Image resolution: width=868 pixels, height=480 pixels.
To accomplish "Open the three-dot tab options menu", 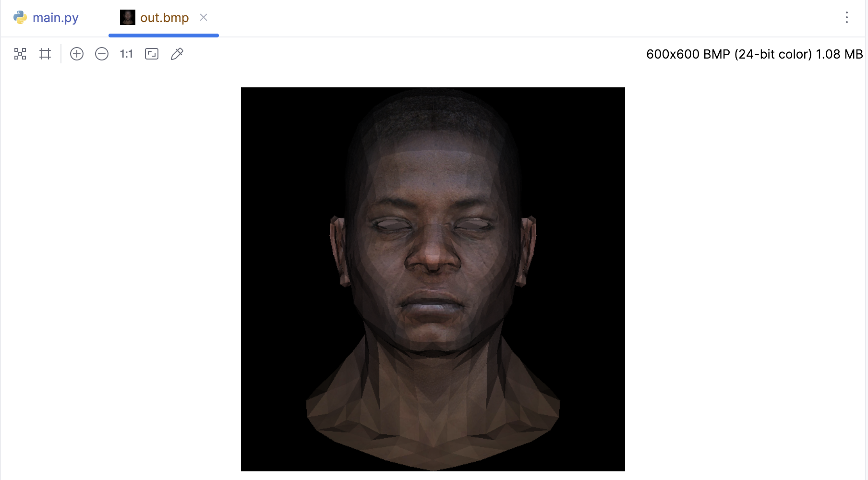I will coord(846,18).
